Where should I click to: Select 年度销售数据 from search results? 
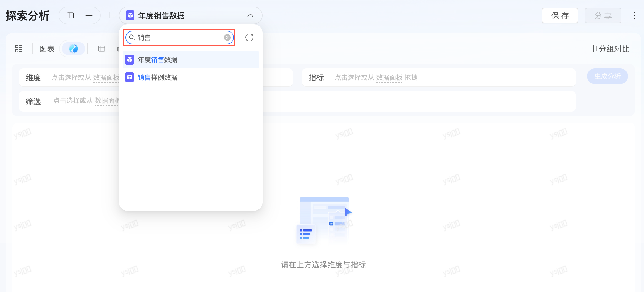coord(191,60)
